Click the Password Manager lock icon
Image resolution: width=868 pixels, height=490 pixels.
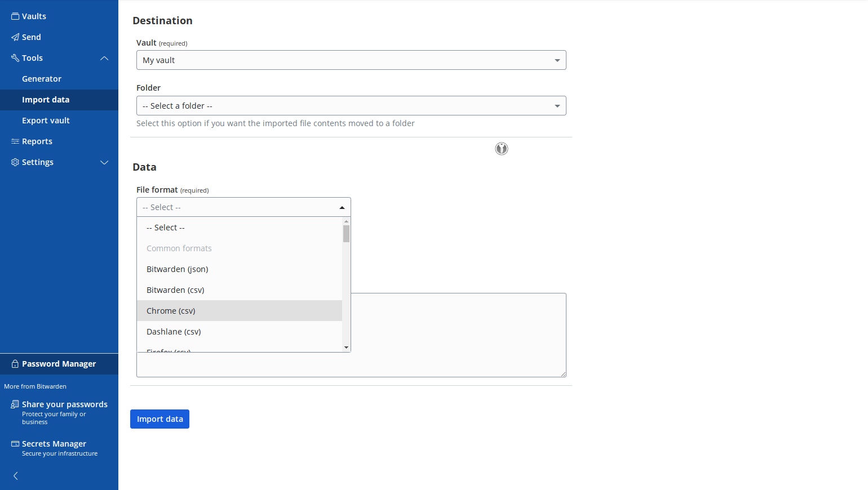15,364
